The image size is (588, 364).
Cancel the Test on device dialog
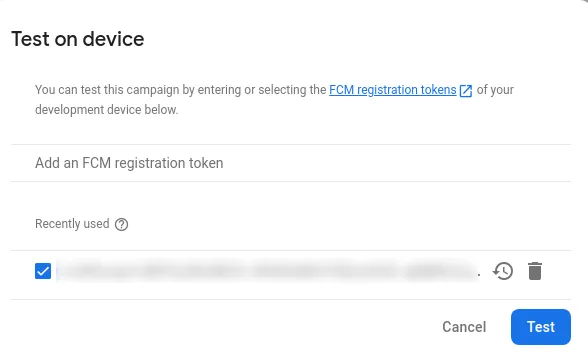[464, 327]
